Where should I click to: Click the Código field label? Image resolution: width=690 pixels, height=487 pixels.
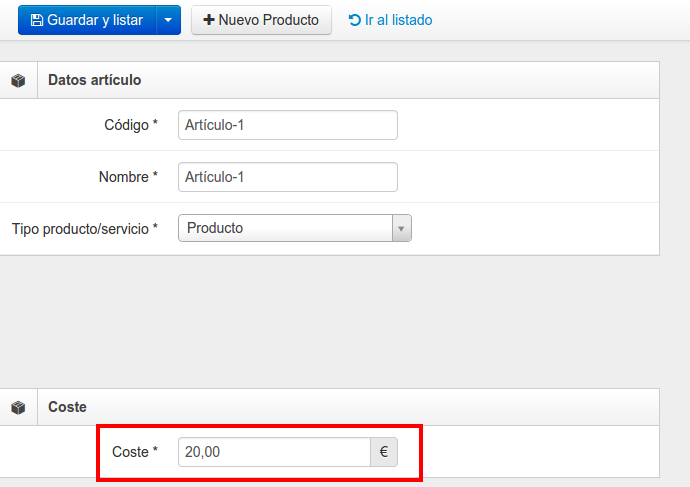coord(131,125)
